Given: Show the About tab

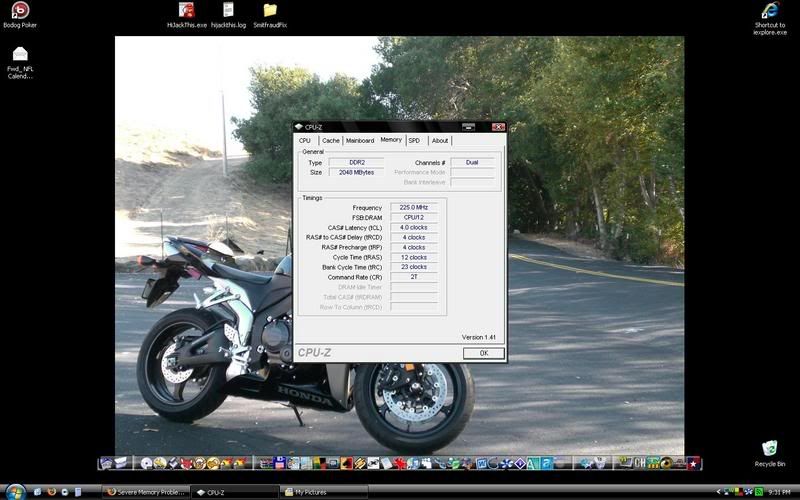Looking at the screenshot, I should point(440,141).
